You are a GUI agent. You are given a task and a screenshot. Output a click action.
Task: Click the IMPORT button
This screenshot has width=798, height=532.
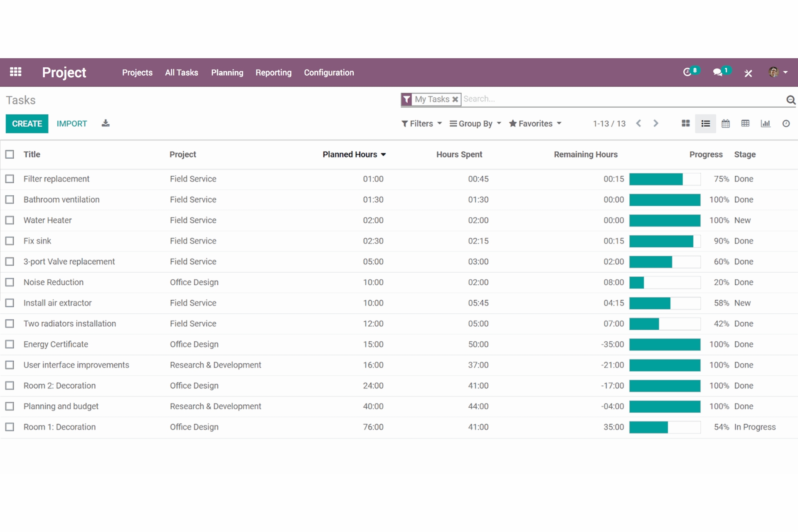tap(71, 123)
